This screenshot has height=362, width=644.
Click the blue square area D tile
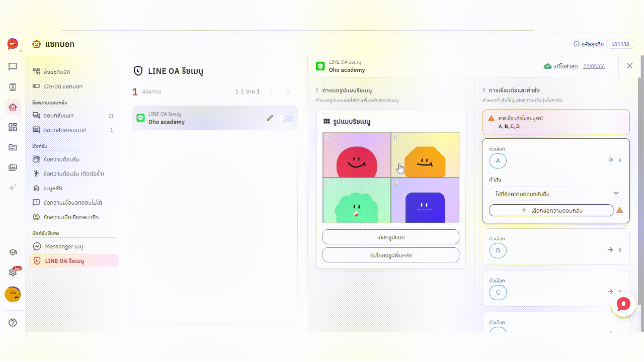pyautogui.click(x=425, y=200)
